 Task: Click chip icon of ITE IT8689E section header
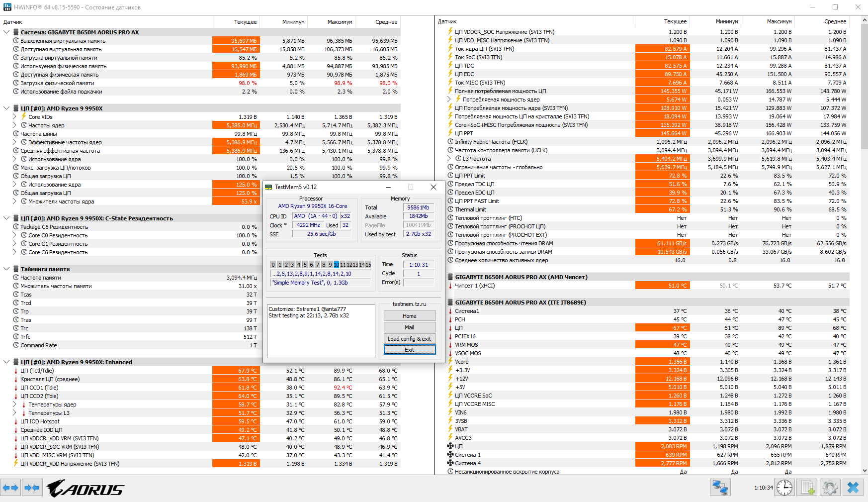[450, 302]
